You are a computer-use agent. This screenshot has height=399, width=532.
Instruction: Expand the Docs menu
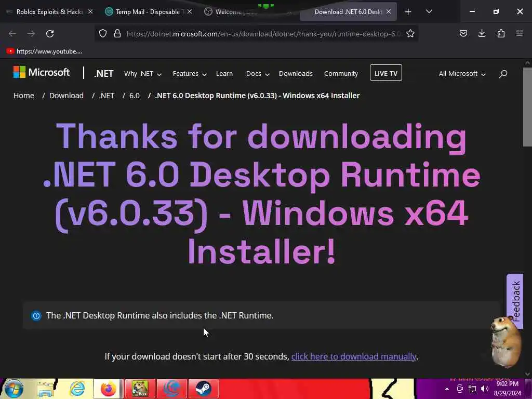point(258,74)
